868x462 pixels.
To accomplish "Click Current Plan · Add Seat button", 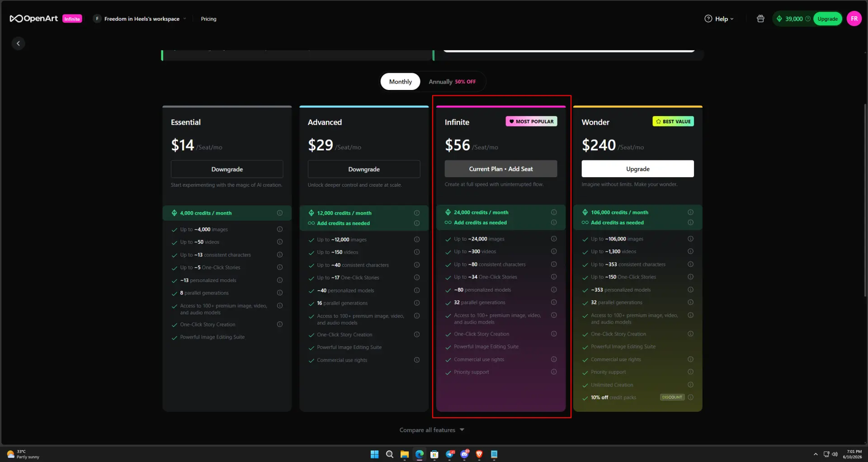I will click(x=501, y=169).
